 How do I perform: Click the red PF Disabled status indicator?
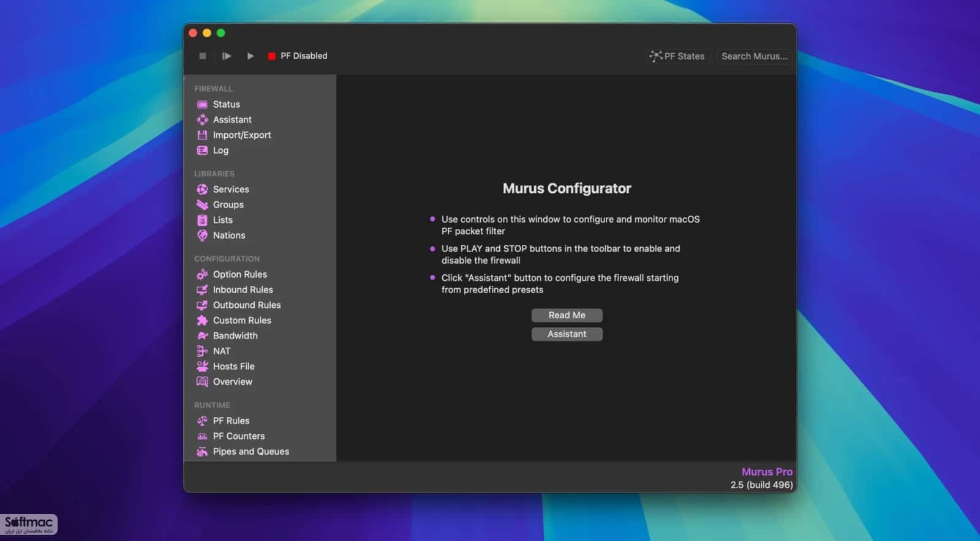click(271, 56)
